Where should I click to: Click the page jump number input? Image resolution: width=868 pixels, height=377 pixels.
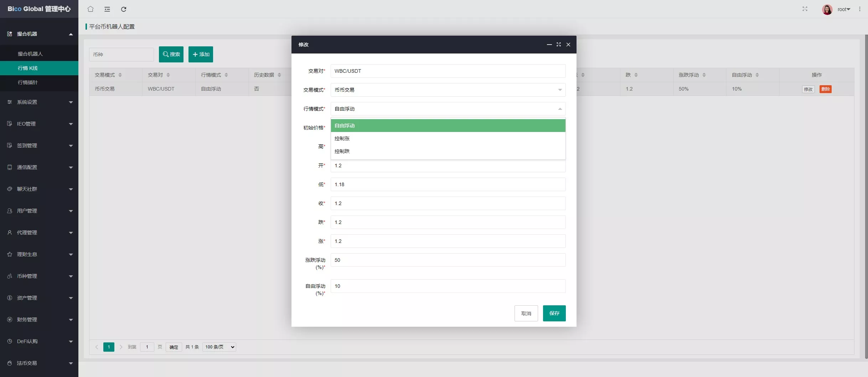coord(147,347)
